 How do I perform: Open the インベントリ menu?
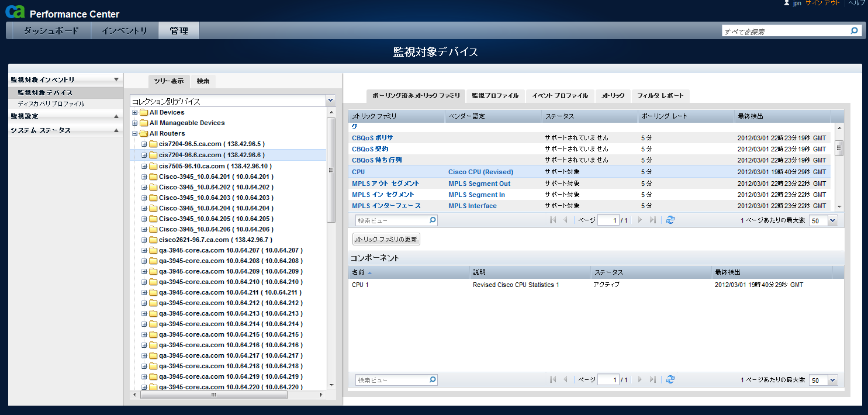coord(125,31)
